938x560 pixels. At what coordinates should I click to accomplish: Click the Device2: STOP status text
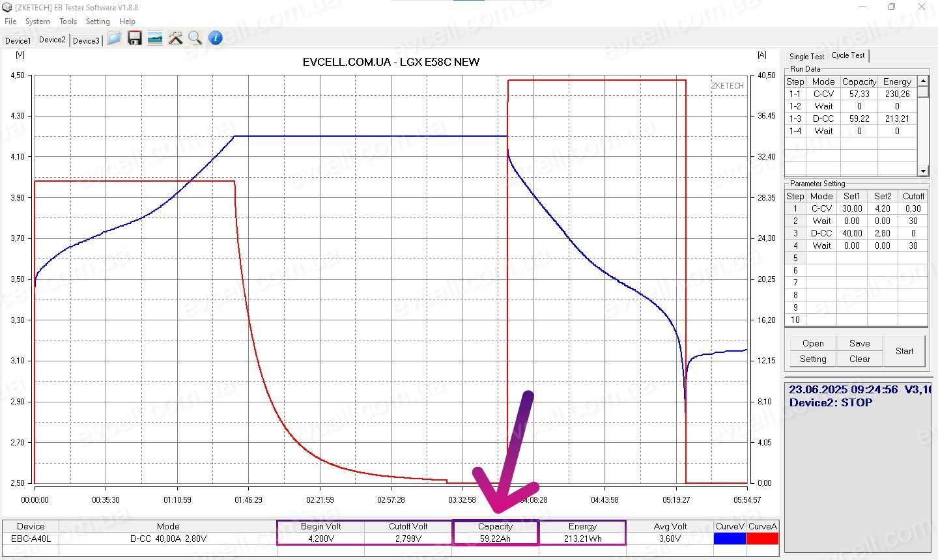point(831,402)
